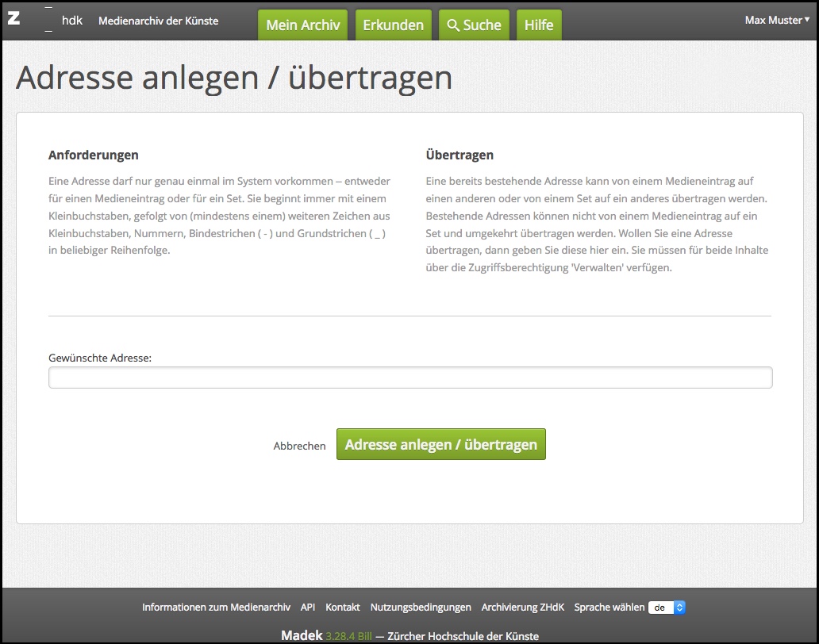The image size is (819, 644).
Task: Open the Erkunden tab
Action: [x=393, y=25]
